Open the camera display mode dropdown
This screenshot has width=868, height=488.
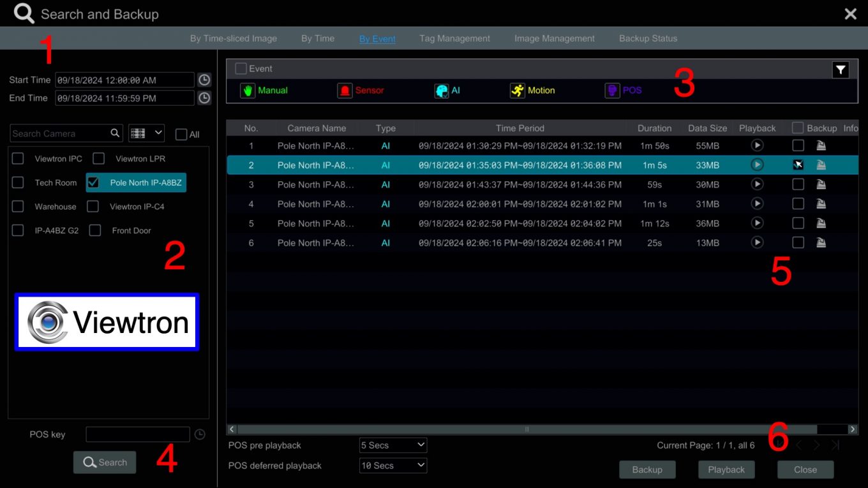pos(146,133)
